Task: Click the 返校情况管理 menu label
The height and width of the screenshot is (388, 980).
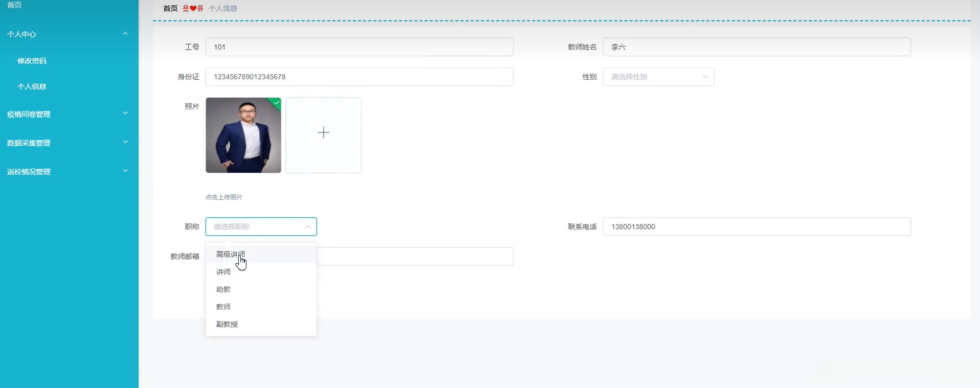Action: click(x=29, y=172)
